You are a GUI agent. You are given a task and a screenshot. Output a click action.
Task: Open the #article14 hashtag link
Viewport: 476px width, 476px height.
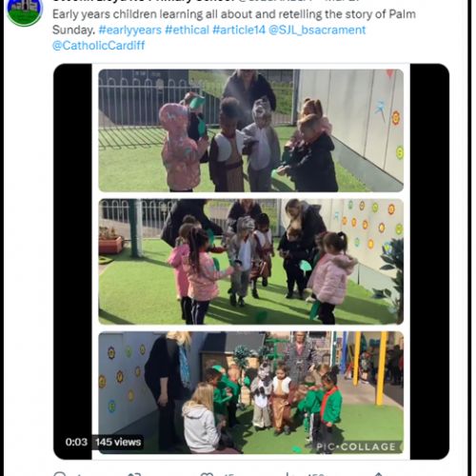(x=239, y=30)
